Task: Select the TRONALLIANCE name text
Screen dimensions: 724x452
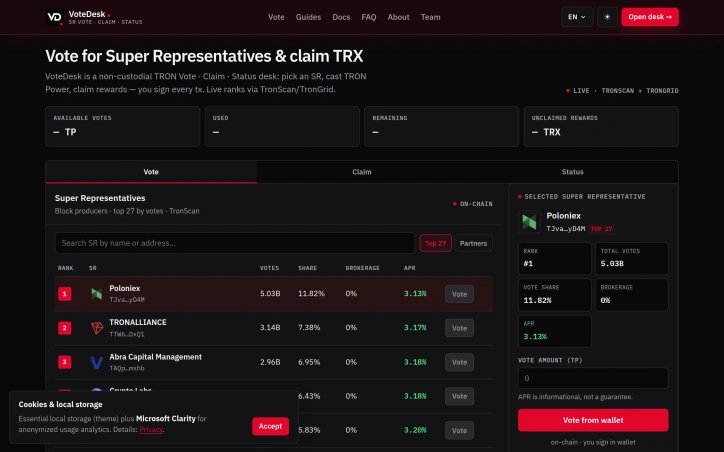Action: coord(138,322)
